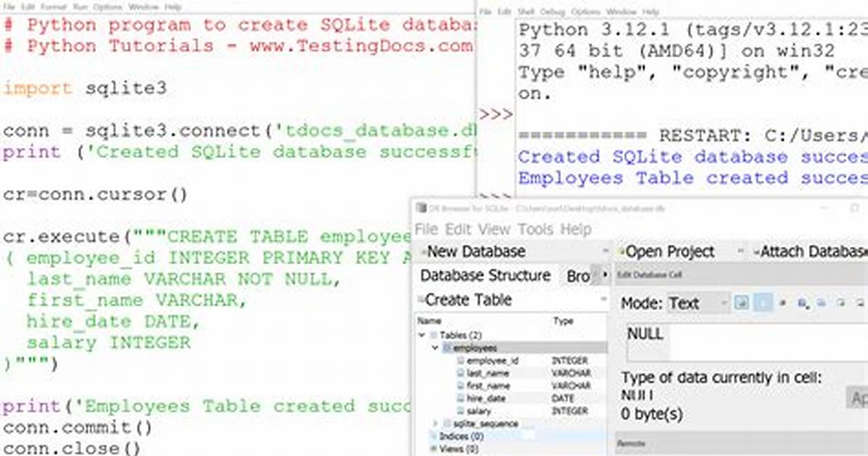Open Edit menu in DB Browser window
Viewport: 868px width, 456px height.
pyautogui.click(x=458, y=229)
